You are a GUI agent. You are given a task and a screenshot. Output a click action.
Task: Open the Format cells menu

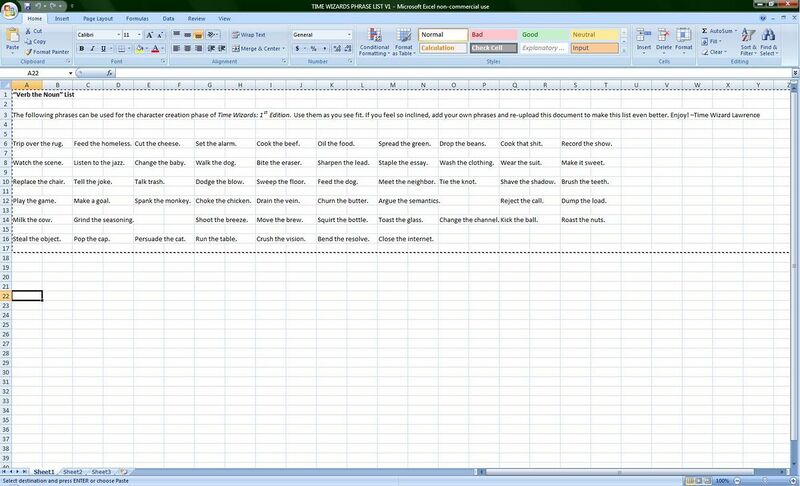pyautogui.click(x=683, y=41)
